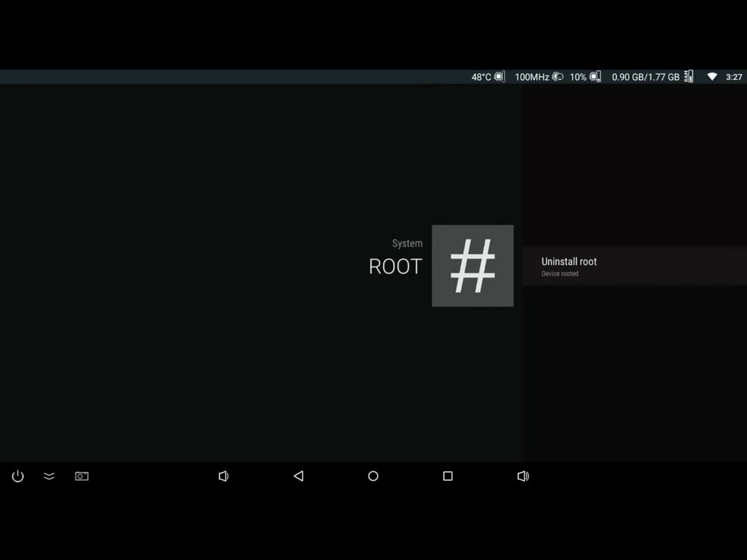747x560 pixels.
Task: Click the 10% CPU usage indicator
Action: [x=579, y=76]
